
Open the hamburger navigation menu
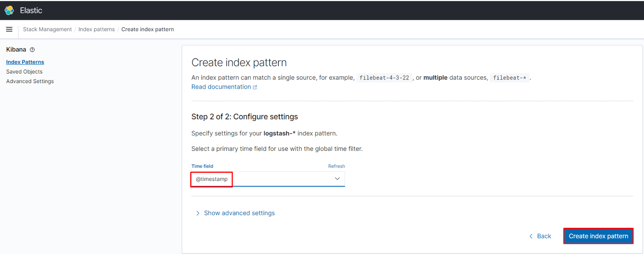(x=9, y=29)
